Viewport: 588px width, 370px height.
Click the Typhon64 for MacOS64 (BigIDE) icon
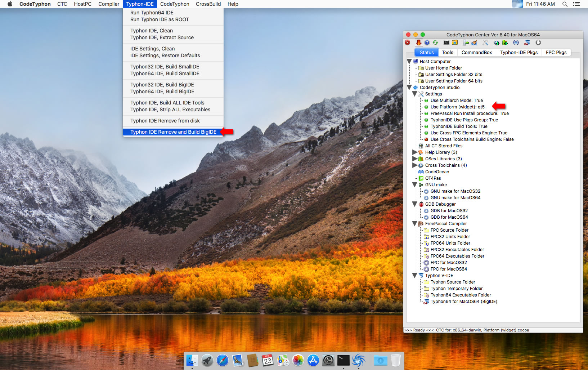(x=426, y=302)
